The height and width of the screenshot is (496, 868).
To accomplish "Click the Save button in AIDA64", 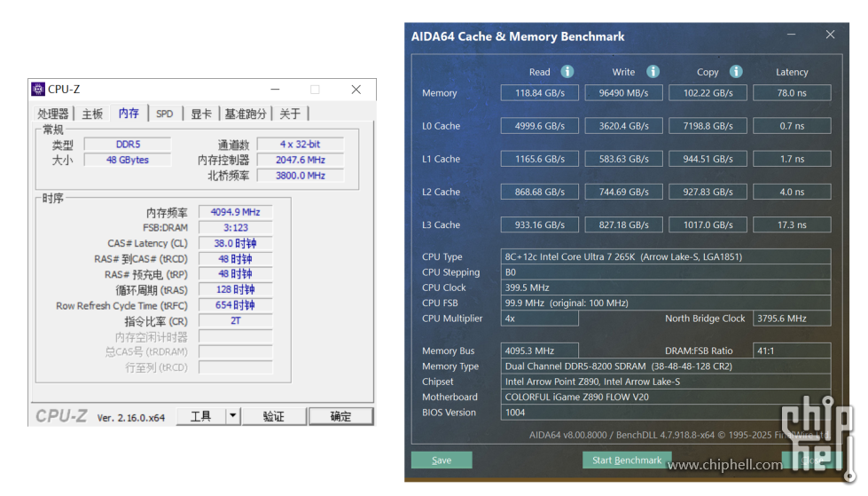I will coord(442,461).
